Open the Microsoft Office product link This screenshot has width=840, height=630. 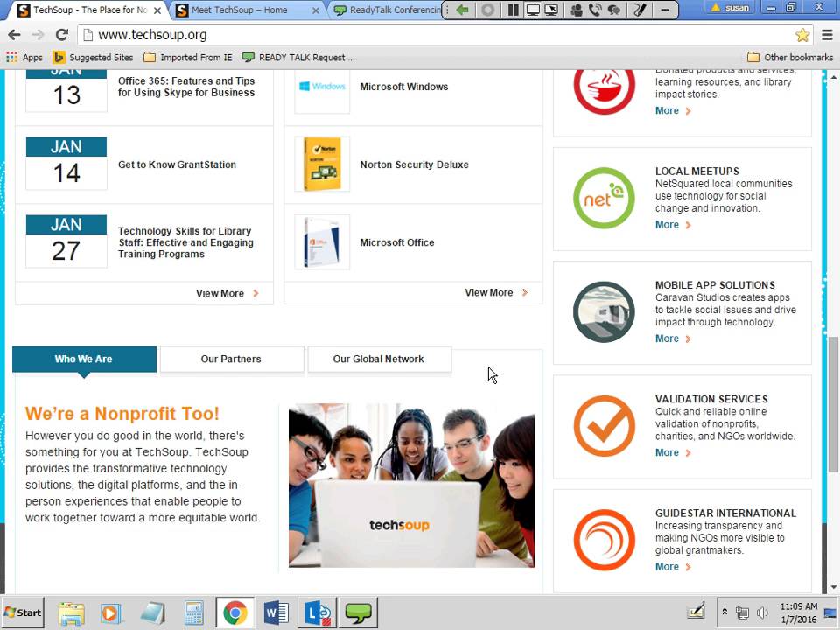tap(397, 242)
